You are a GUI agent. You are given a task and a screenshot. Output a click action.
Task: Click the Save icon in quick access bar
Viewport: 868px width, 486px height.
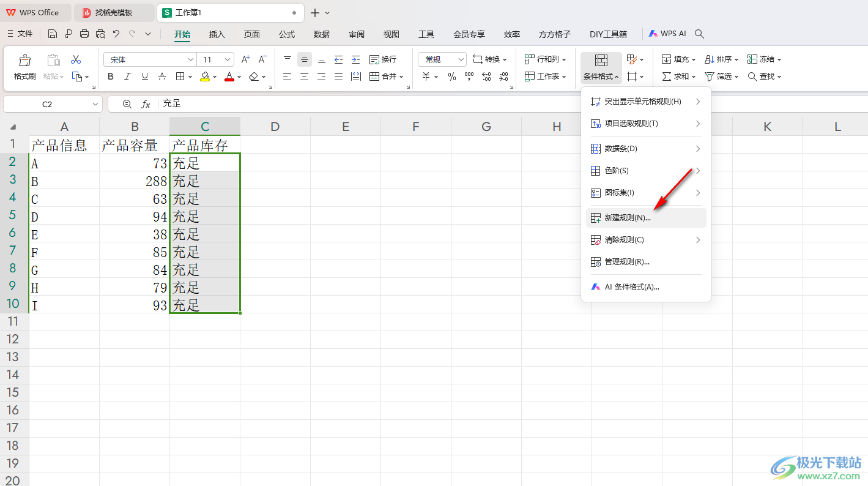coord(53,34)
